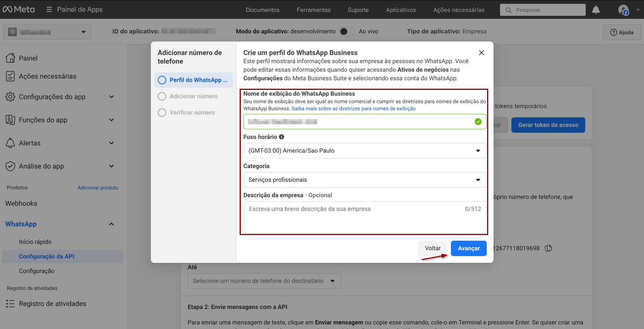Open the Fuso horário timezone dropdown

tap(365, 151)
